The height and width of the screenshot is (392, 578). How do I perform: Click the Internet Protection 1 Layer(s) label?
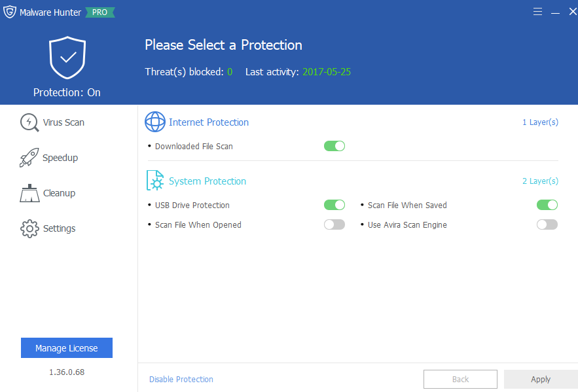540,122
